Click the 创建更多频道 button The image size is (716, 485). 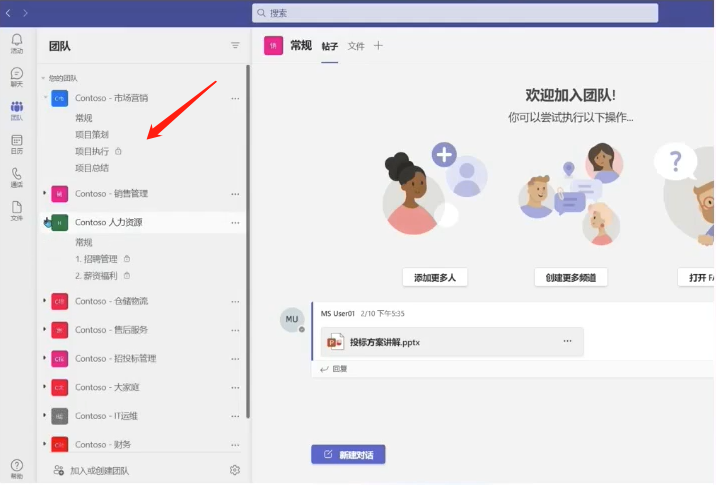571,278
